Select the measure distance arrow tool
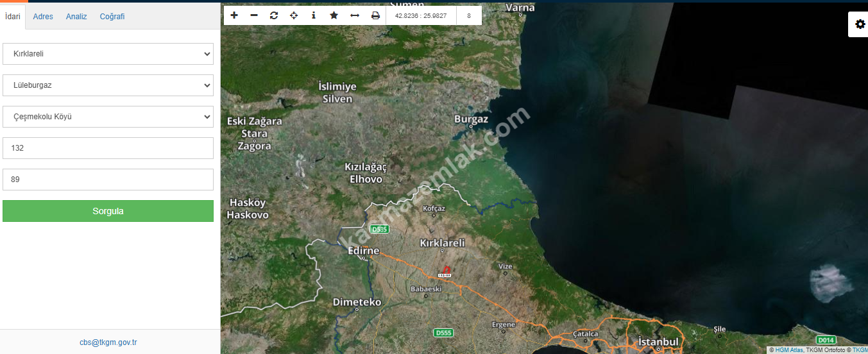This screenshot has height=354, width=868. [x=354, y=15]
